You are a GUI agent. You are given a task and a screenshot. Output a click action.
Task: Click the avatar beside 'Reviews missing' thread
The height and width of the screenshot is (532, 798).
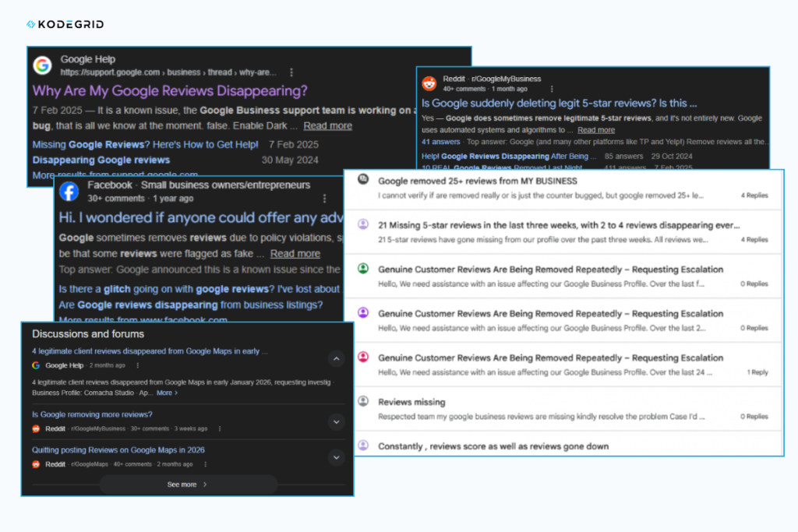point(363,401)
